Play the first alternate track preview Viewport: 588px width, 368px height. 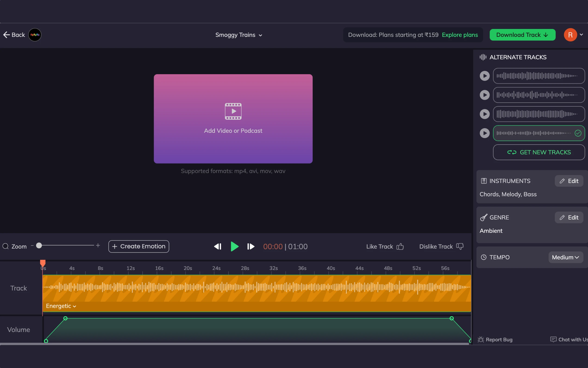click(485, 76)
